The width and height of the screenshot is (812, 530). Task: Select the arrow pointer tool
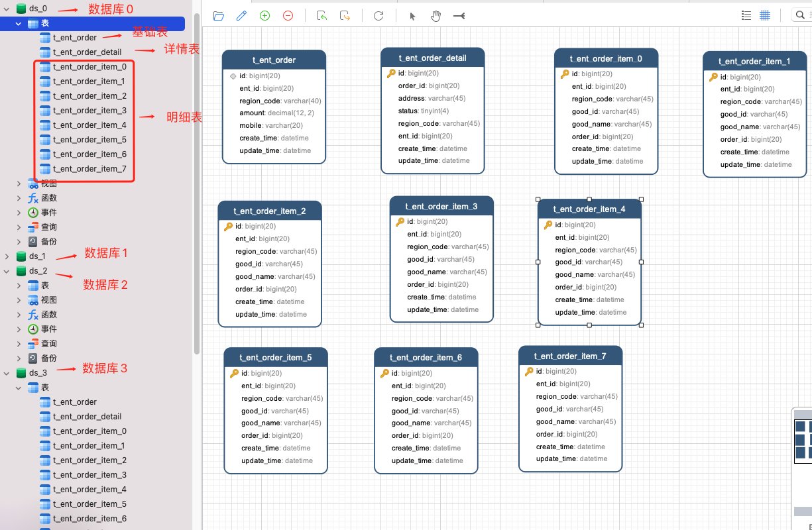412,16
